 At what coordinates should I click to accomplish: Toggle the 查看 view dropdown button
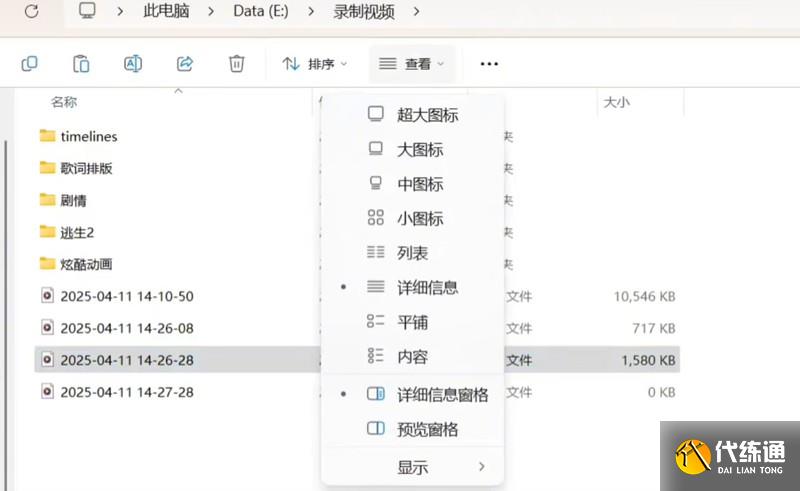[412, 64]
